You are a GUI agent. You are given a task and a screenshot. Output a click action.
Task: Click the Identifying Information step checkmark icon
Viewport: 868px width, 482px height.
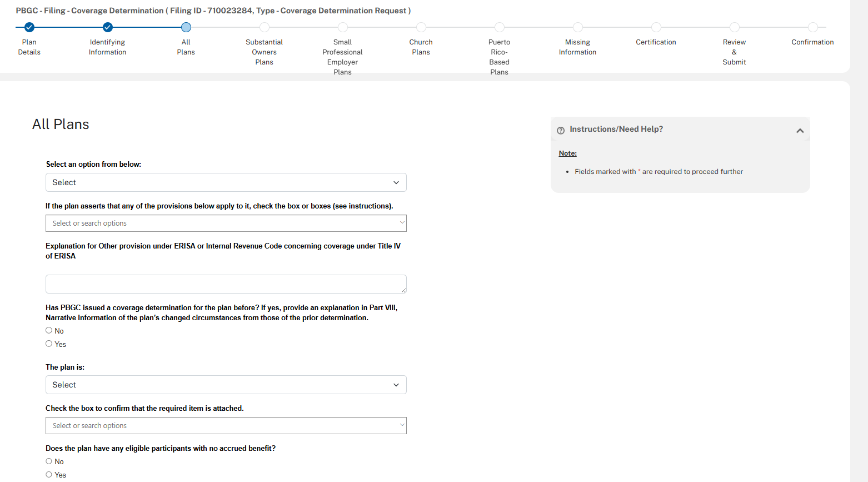point(108,27)
